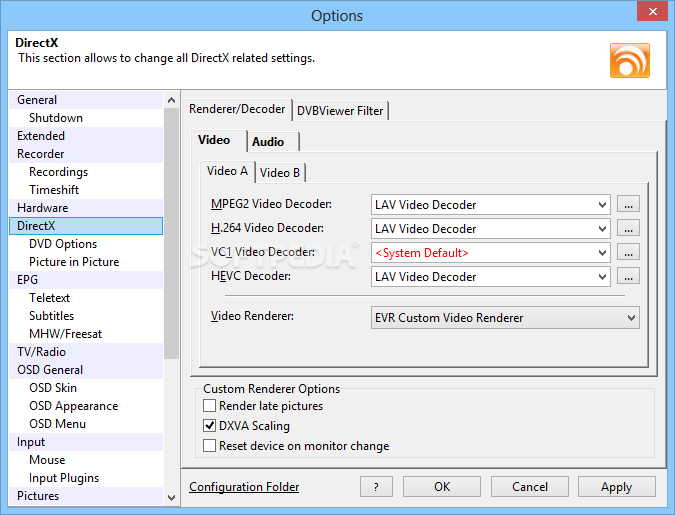Select Input in options tree

pos(86,442)
